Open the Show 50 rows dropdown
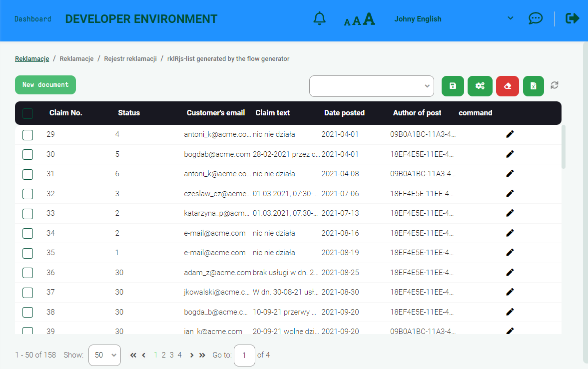Image resolution: width=588 pixels, height=369 pixels. [104, 355]
